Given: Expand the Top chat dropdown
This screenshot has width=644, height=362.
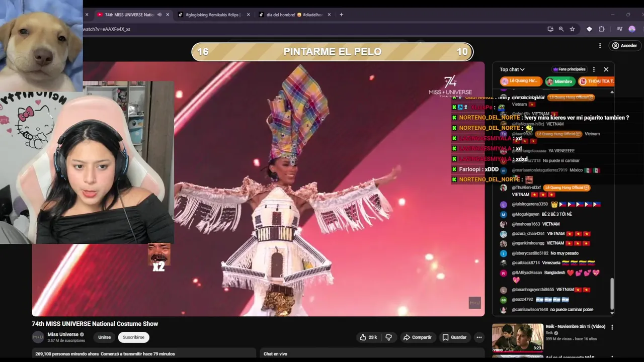Looking at the screenshot, I should click(512, 69).
